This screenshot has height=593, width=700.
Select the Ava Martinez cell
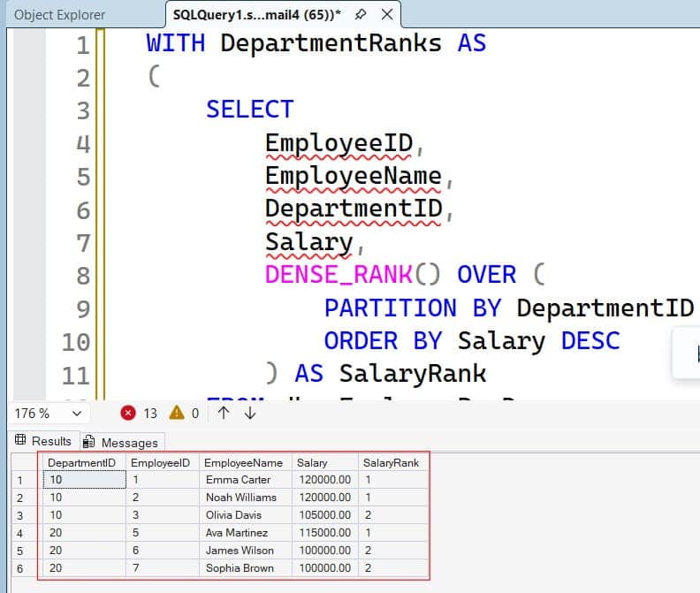coord(246,533)
